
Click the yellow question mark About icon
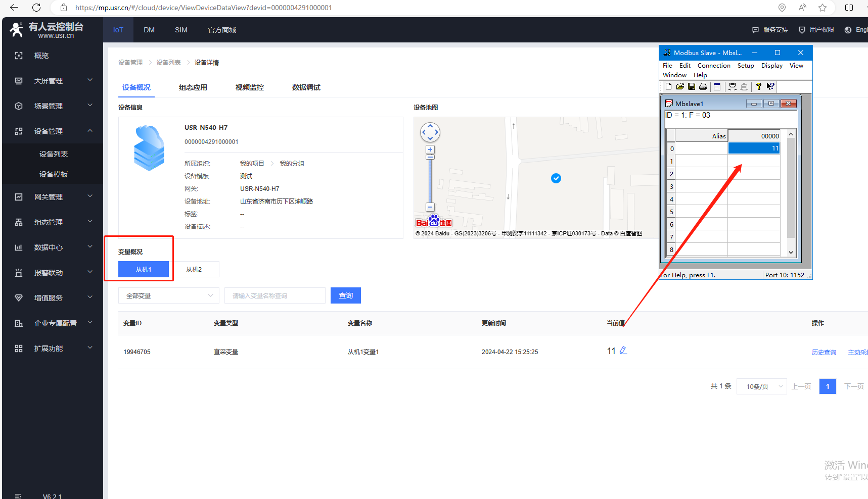(758, 87)
